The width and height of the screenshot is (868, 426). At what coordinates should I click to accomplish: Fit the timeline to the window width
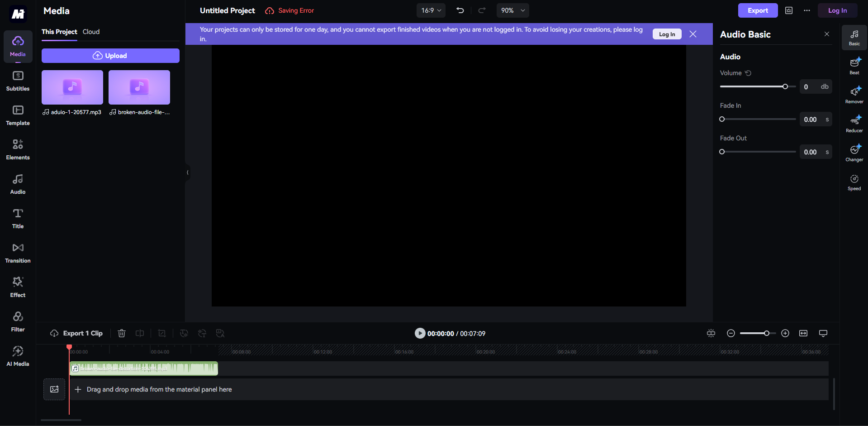pos(803,333)
